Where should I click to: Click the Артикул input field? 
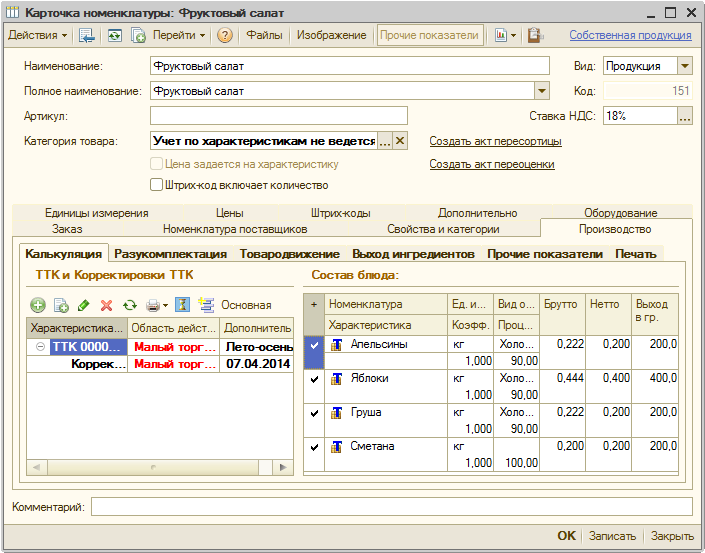point(279,116)
